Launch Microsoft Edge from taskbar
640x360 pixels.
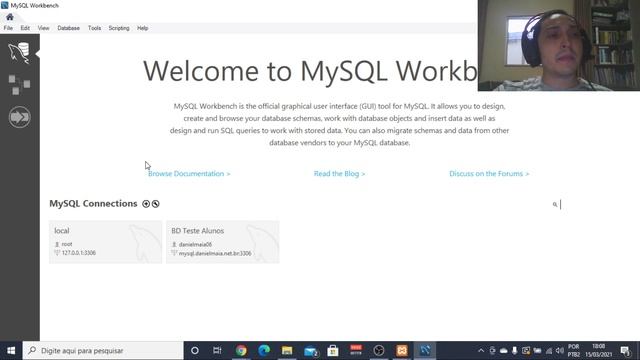pyautogui.click(x=264, y=350)
